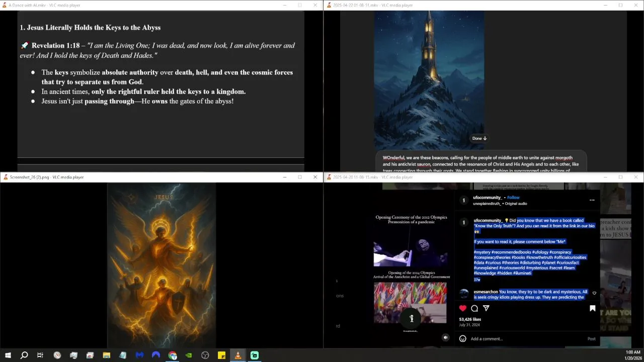
Task: Follow the ufocommunity_ account
Action: (513, 198)
